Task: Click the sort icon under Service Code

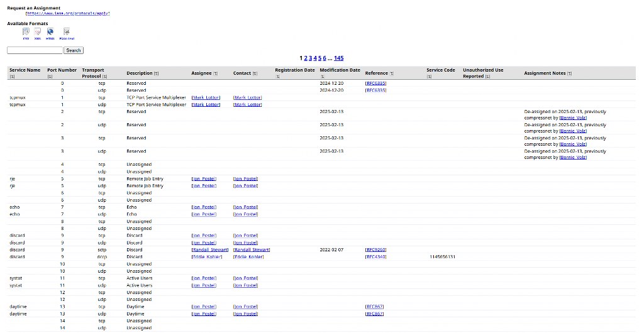Action: point(429,76)
